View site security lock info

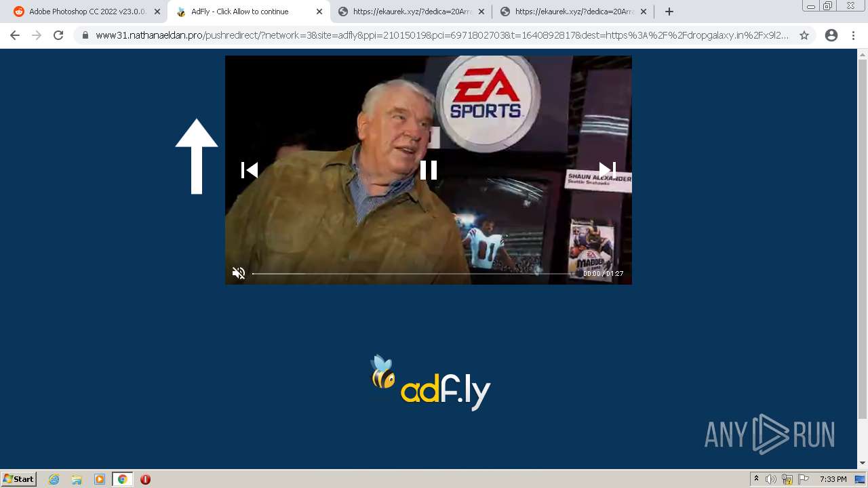point(85,35)
